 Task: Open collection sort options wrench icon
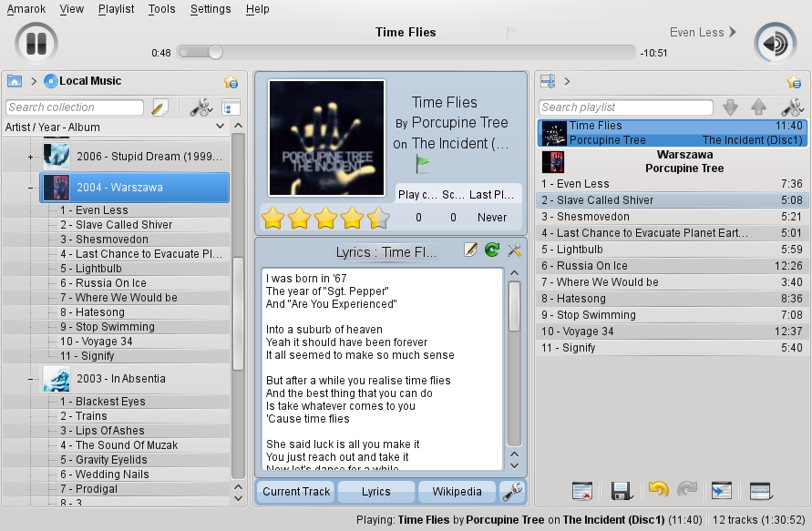click(200, 107)
